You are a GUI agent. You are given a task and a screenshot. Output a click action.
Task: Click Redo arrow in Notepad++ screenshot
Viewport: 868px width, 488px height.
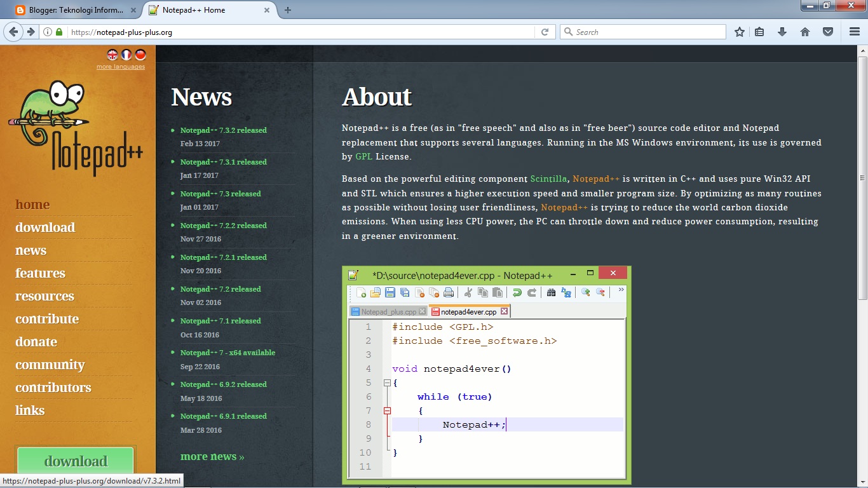532,293
